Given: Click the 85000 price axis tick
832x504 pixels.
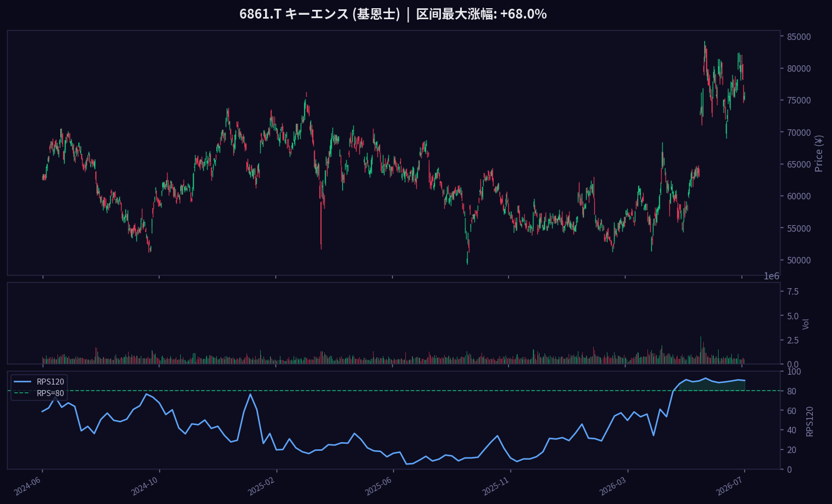Looking at the screenshot, I should coord(799,37).
